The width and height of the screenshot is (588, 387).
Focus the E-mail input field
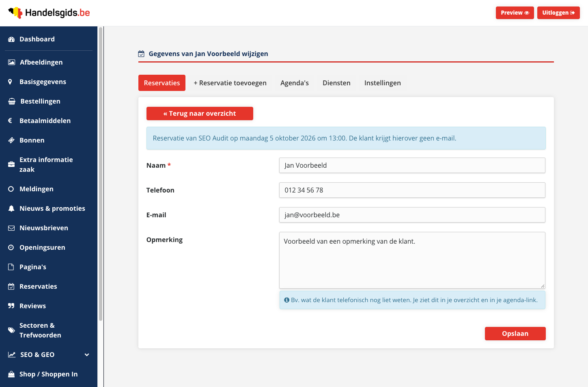point(412,215)
